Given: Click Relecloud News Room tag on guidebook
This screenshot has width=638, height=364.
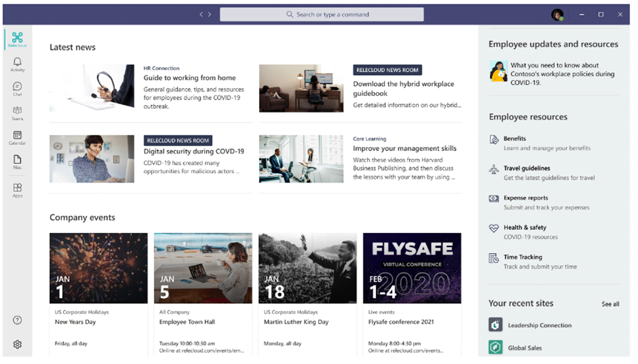Looking at the screenshot, I should tap(388, 70).
